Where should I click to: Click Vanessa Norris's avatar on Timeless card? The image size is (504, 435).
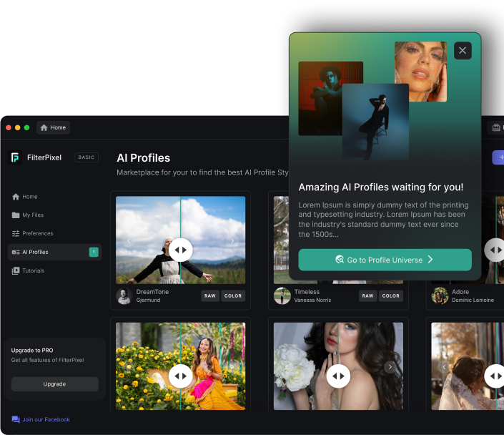(x=282, y=295)
